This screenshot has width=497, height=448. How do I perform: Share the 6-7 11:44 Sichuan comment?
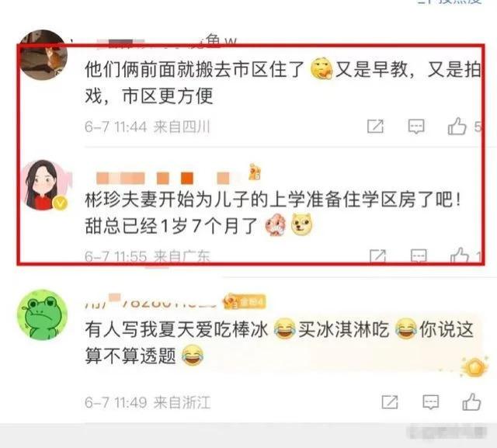[x=375, y=127]
